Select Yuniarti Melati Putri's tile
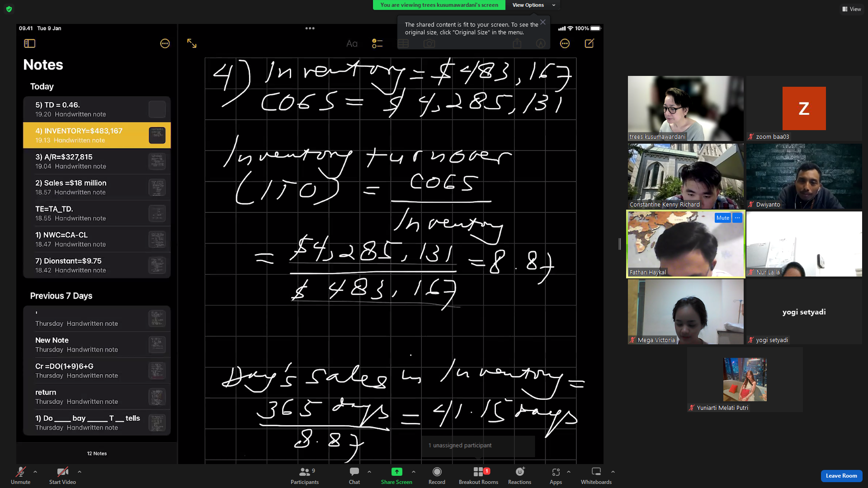This screenshot has width=868, height=488. tap(745, 380)
